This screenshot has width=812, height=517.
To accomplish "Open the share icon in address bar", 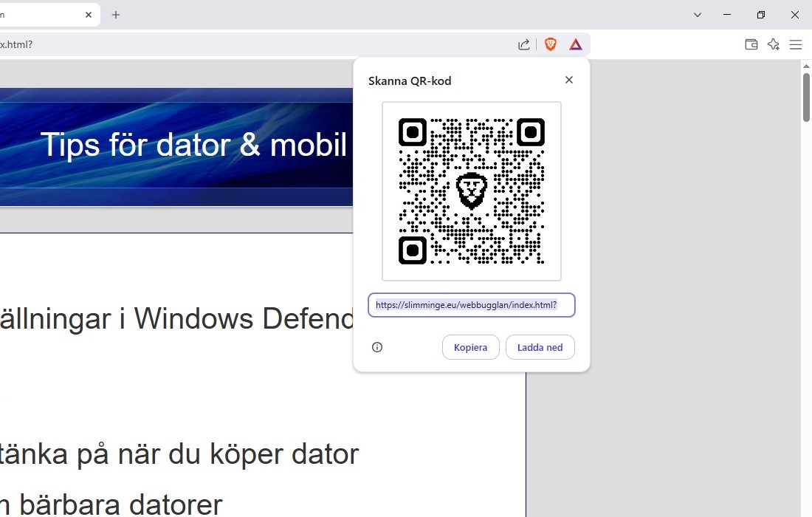I will coord(523,44).
